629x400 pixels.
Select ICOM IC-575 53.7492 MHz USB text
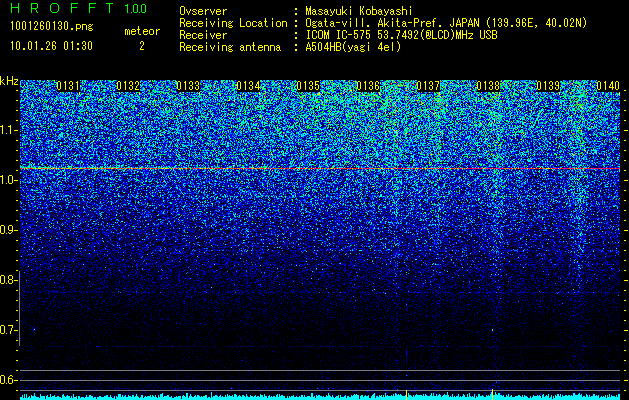[401, 35]
